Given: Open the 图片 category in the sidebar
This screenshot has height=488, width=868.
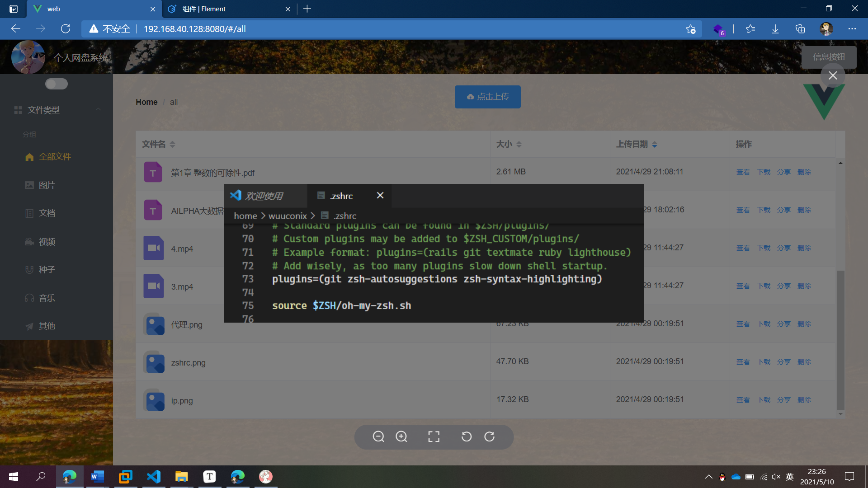Looking at the screenshot, I should pos(46,185).
